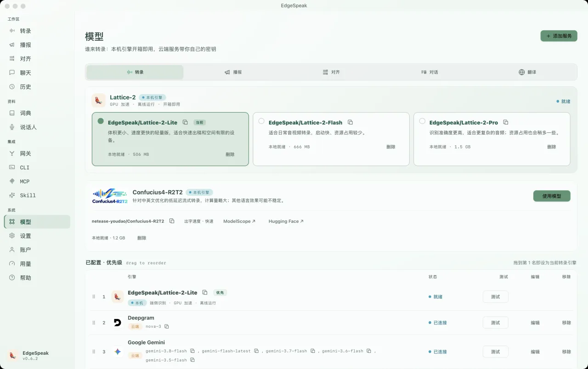Open 网关 in the sidebar
588x369 pixels.
(37, 153)
